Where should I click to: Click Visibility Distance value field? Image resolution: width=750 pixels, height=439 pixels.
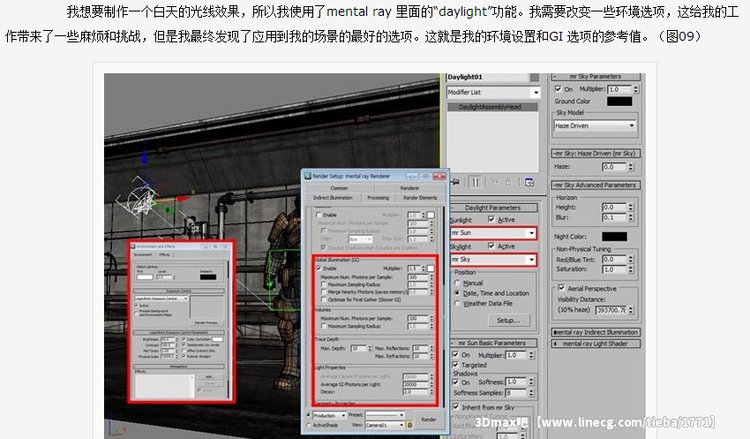coord(611,310)
